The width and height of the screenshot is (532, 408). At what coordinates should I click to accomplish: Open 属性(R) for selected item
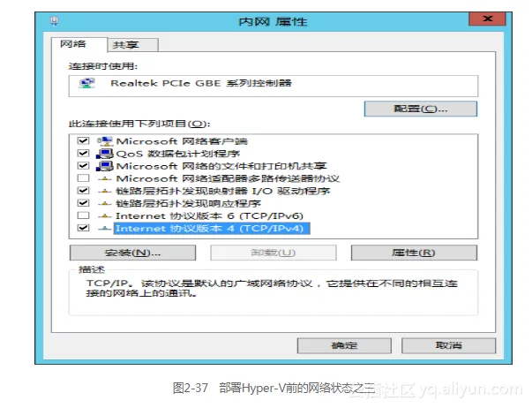click(x=414, y=253)
